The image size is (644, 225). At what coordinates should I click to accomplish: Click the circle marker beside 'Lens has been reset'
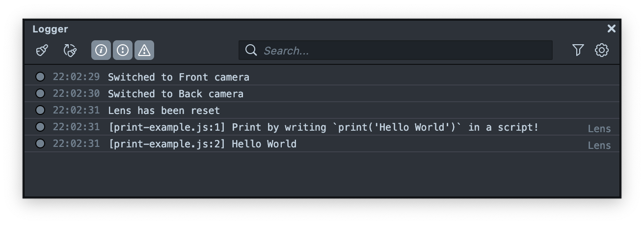pos(40,110)
